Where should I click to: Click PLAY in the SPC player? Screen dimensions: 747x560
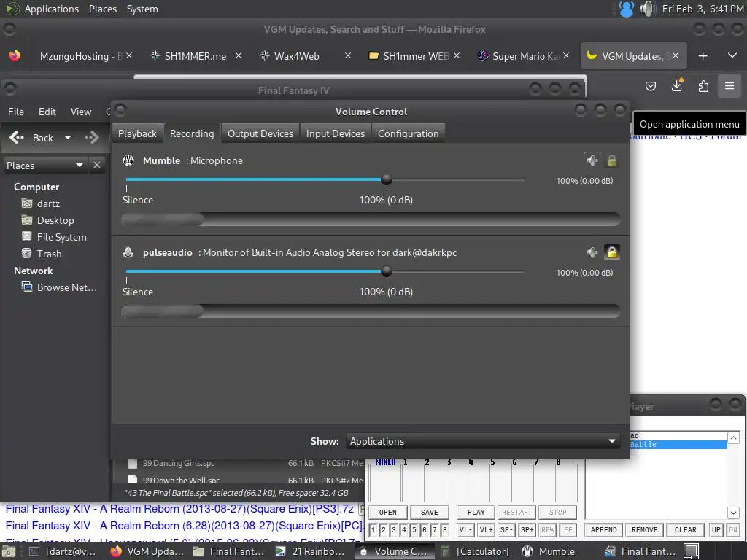pyautogui.click(x=476, y=513)
